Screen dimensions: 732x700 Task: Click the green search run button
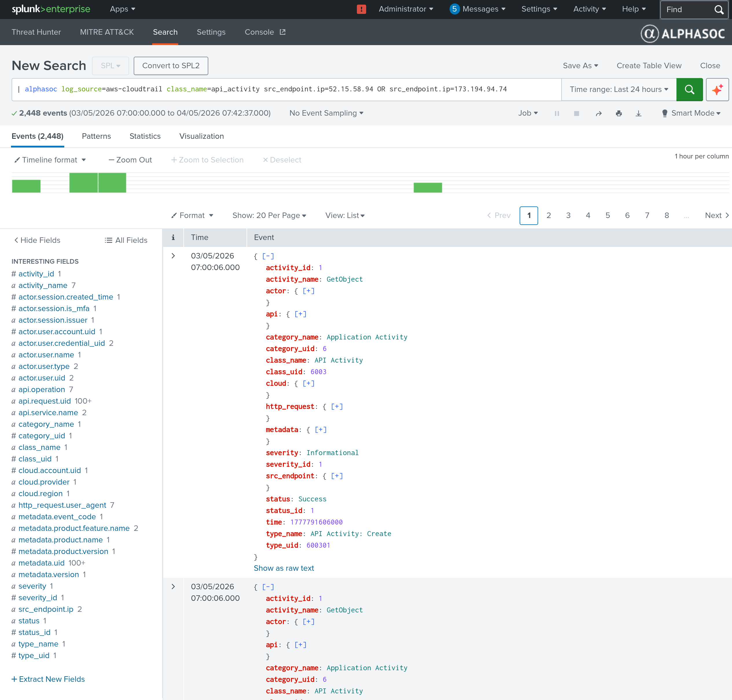click(689, 90)
